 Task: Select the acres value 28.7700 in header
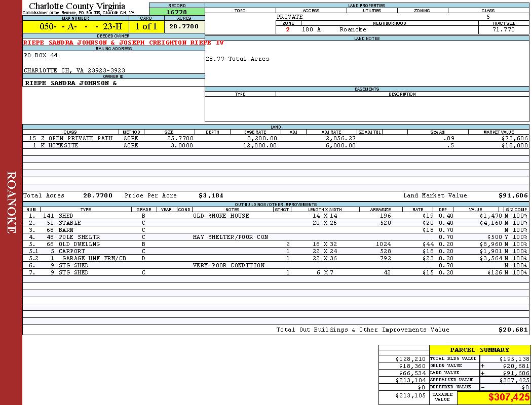[184, 26]
